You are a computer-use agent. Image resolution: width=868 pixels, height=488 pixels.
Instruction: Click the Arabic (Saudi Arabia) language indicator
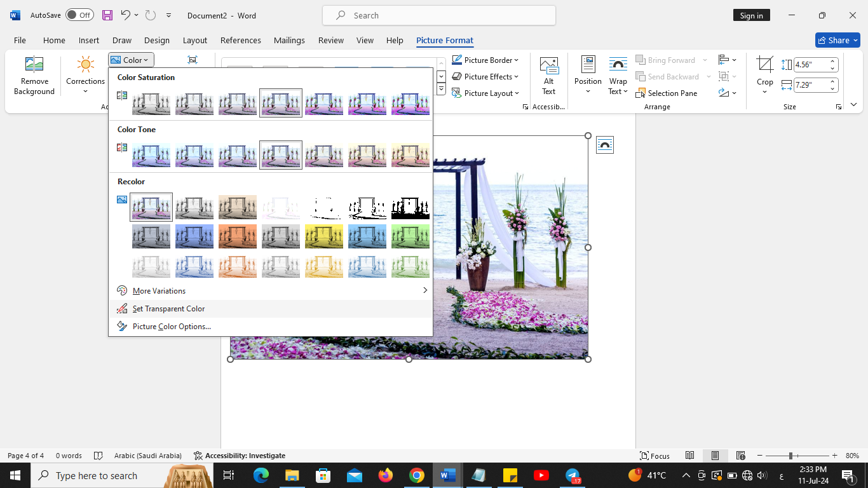(148, 456)
